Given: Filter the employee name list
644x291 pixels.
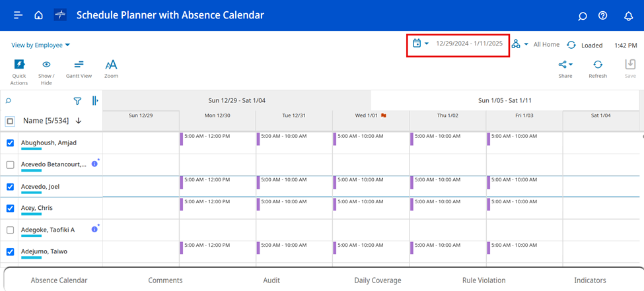Looking at the screenshot, I should point(77,101).
